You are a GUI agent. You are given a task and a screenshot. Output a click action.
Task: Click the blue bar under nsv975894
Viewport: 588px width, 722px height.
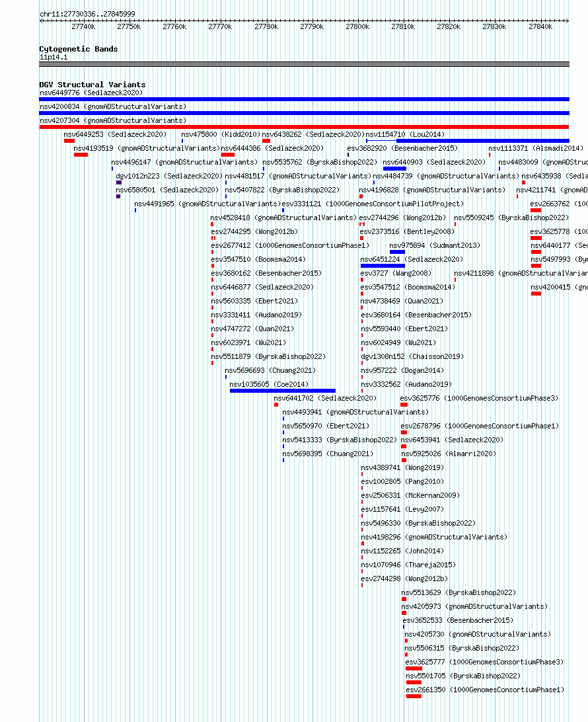(397, 252)
